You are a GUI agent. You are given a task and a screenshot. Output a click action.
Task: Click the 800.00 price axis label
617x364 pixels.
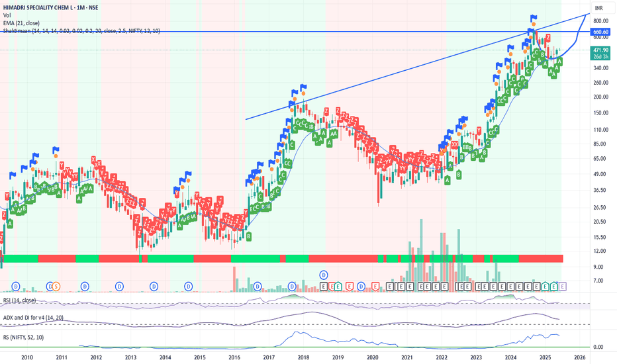(x=601, y=21)
